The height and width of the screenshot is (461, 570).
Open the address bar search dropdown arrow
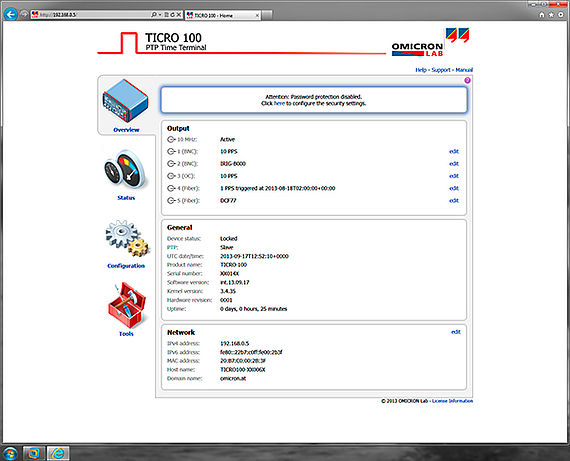[160, 15]
